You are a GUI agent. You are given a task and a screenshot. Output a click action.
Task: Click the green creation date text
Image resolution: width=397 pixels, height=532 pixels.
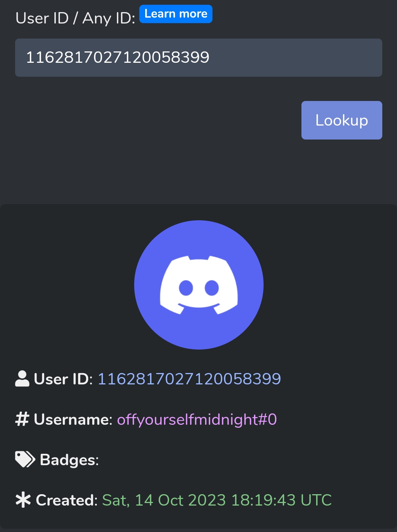217,500
